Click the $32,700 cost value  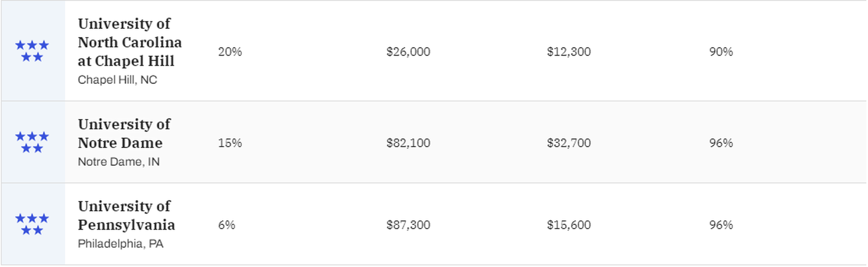(x=569, y=143)
